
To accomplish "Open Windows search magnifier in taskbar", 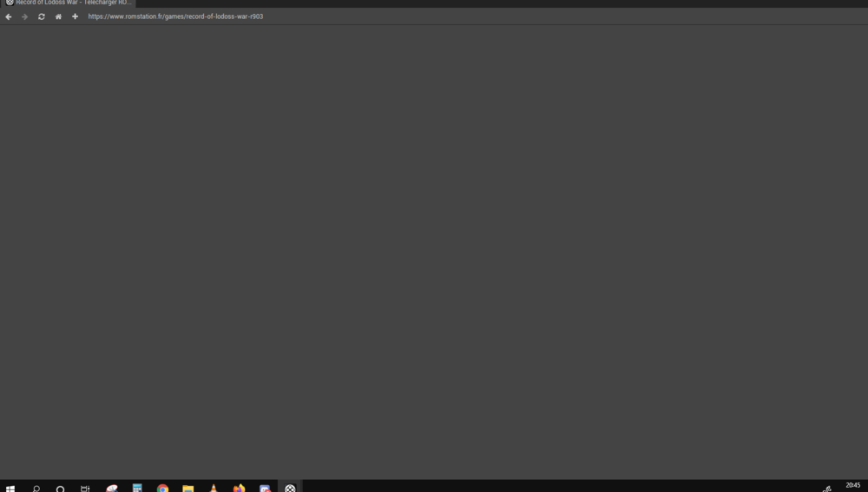I will coord(36,489).
